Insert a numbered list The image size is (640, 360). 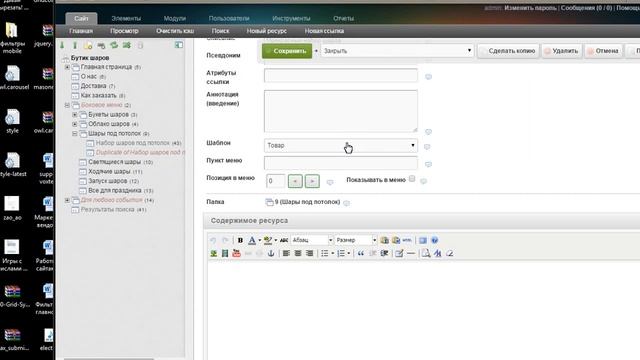coord(341,253)
